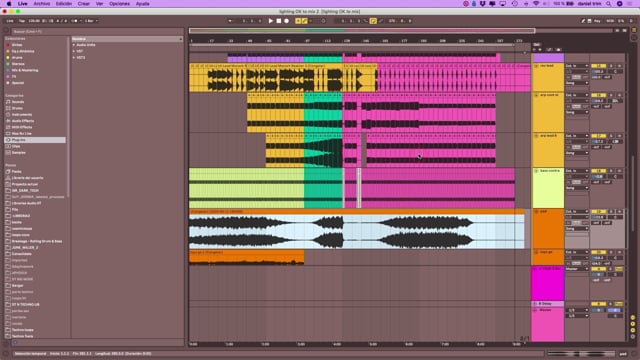Open the Archivo menu

point(42,4)
